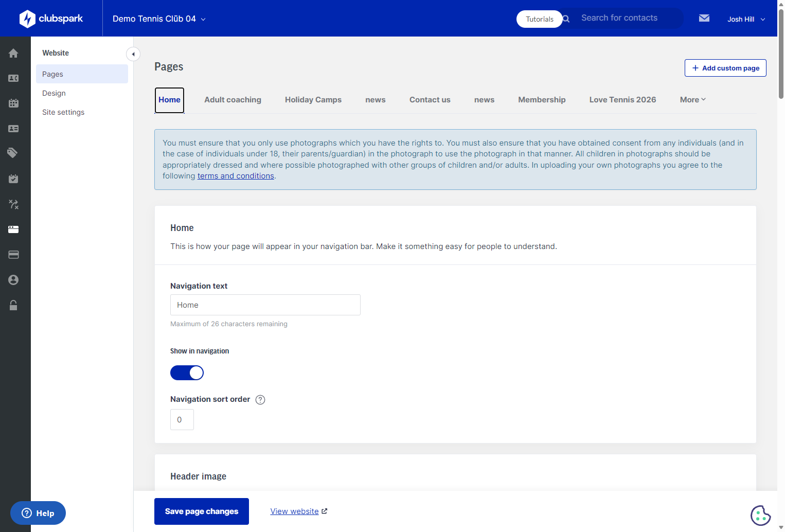Open the Contact us tab
Image resolution: width=785 pixels, height=532 pixels.
point(430,100)
